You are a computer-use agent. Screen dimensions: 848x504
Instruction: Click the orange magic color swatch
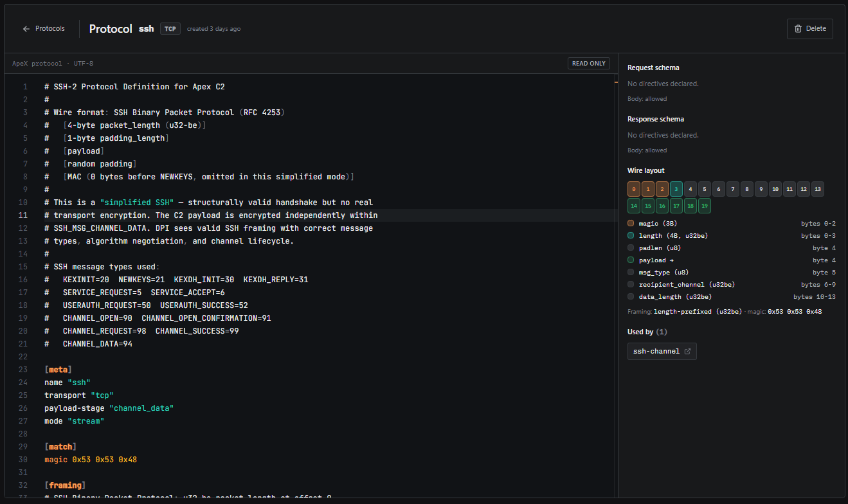[x=631, y=223]
